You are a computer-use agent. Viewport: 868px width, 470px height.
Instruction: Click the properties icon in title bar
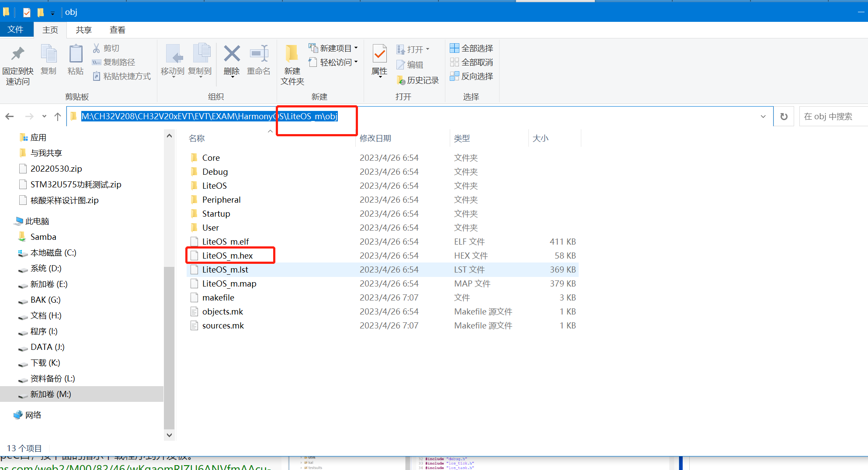[27, 12]
